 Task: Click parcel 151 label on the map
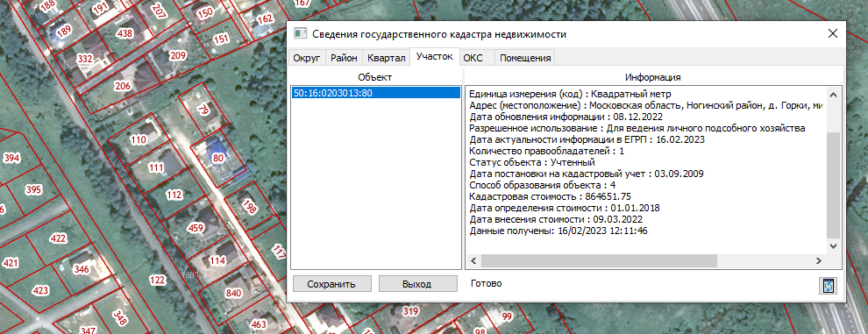221,39
